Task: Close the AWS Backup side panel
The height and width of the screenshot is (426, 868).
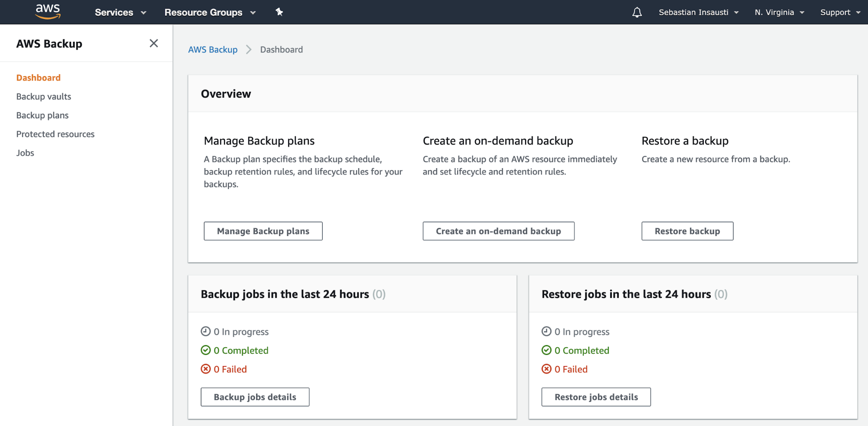Action: (154, 43)
